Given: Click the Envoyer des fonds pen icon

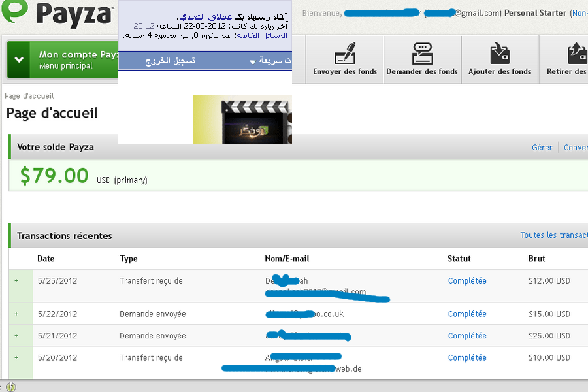Looking at the screenshot, I should pos(345,54).
